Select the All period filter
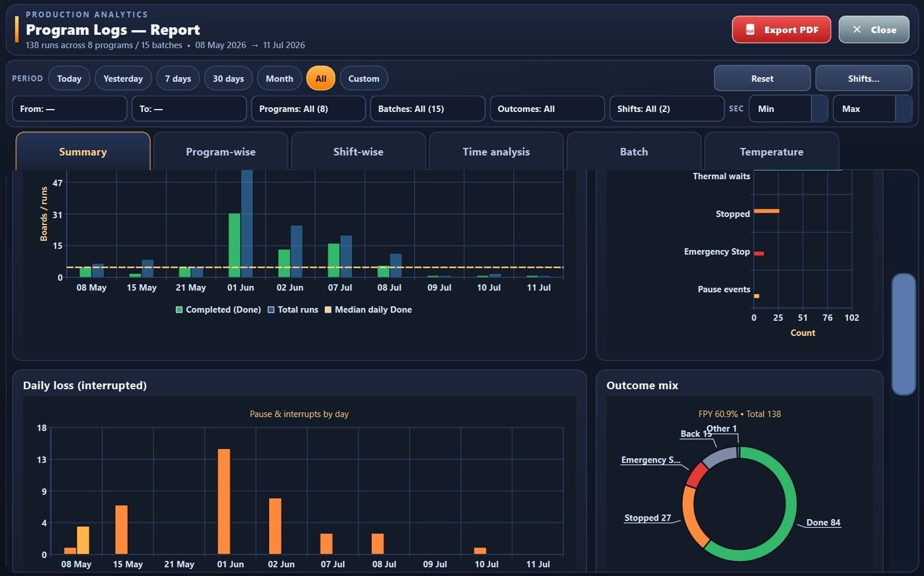This screenshot has width=924, height=576. pyautogui.click(x=321, y=78)
